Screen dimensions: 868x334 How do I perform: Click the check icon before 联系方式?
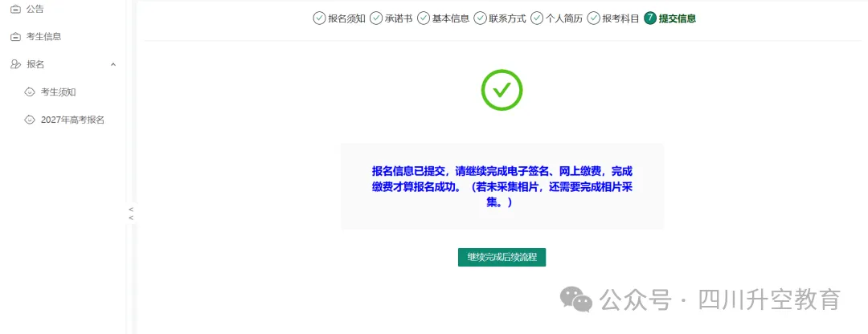coord(480,18)
